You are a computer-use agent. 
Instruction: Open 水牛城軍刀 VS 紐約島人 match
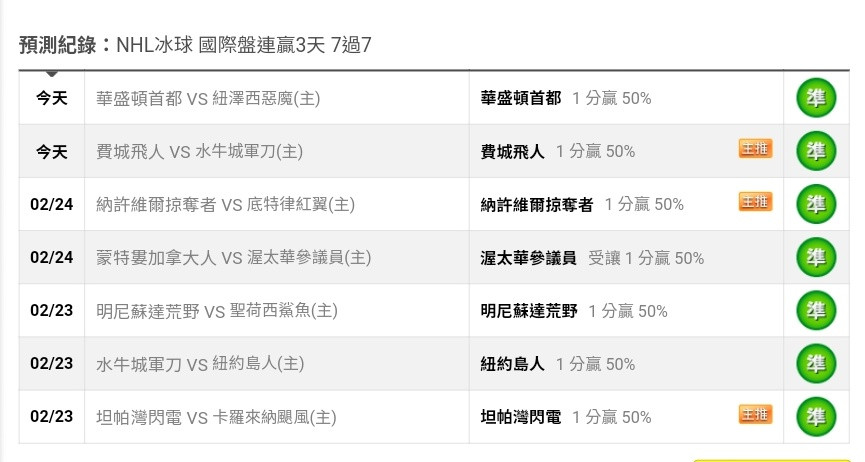pyautogui.click(x=200, y=364)
